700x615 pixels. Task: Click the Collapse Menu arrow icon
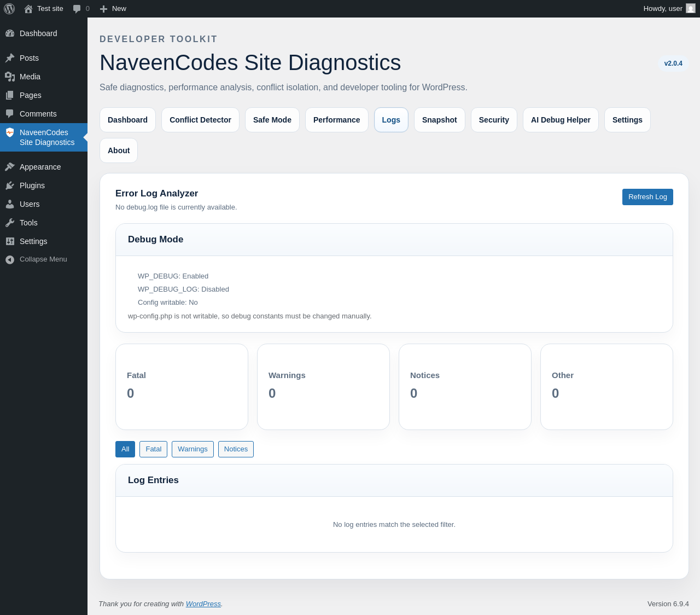(x=10, y=259)
